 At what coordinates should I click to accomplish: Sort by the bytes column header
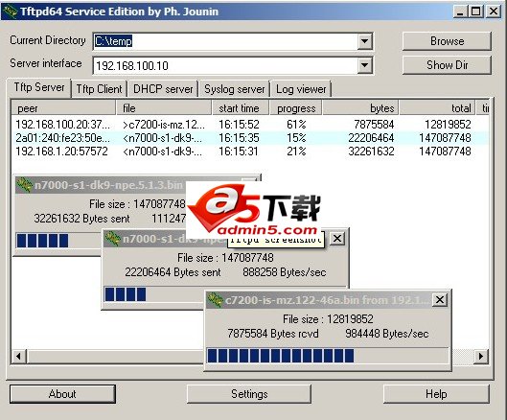[360, 108]
